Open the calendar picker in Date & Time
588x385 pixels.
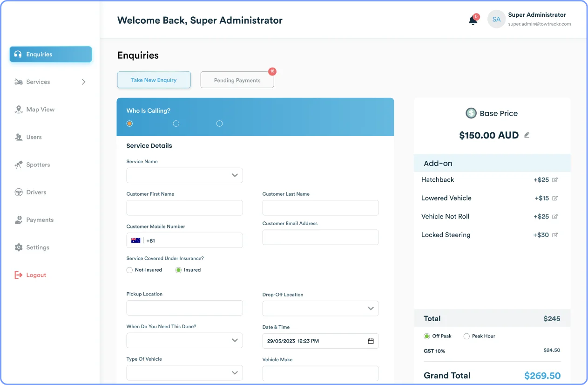[371, 341]
